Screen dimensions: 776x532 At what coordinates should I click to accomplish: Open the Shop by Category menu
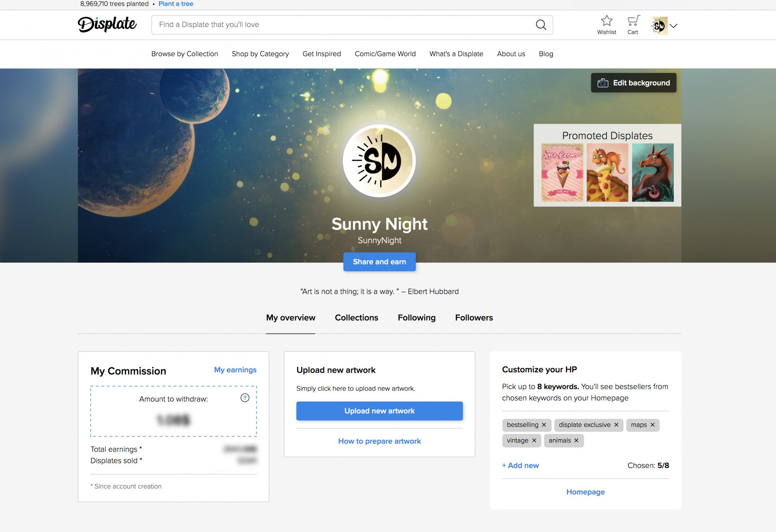(x=260, y=54)
